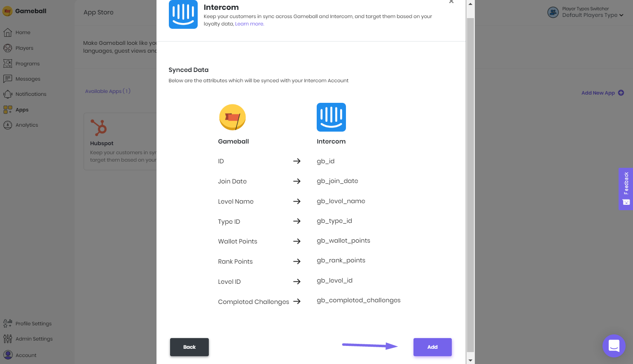
Task: Click the Rank Points label
Action: click(235, 262)
